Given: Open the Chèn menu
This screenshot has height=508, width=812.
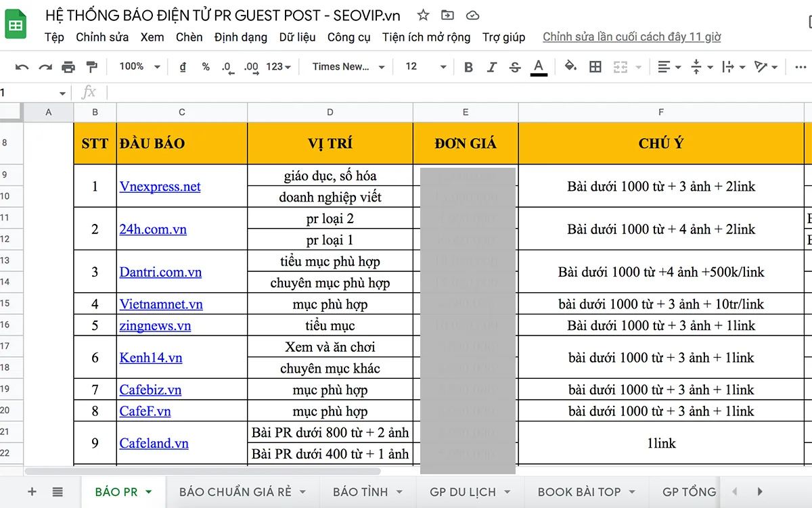Looking at the screenshot, I should (x=189, y=37).
